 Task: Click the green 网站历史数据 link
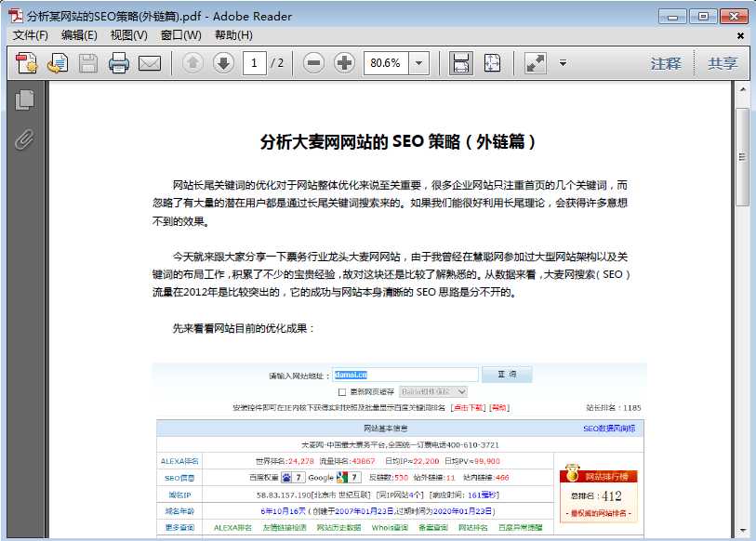(x=338, y=527)
